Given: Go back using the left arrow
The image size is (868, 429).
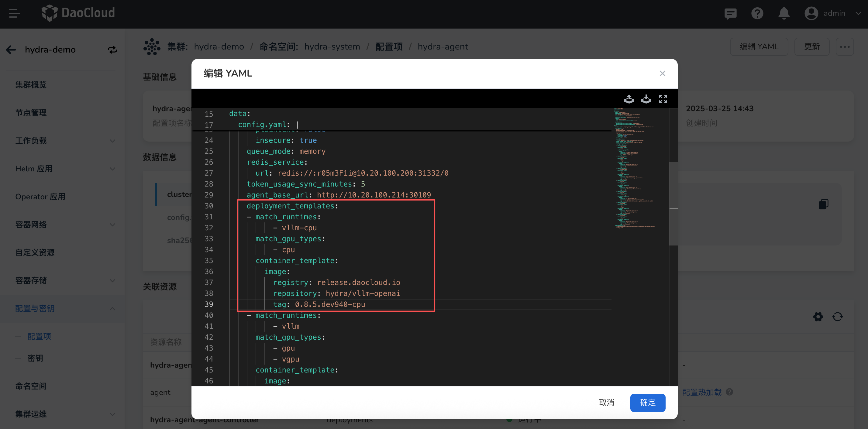Looking at the screenshot, I should pos(11,50).
